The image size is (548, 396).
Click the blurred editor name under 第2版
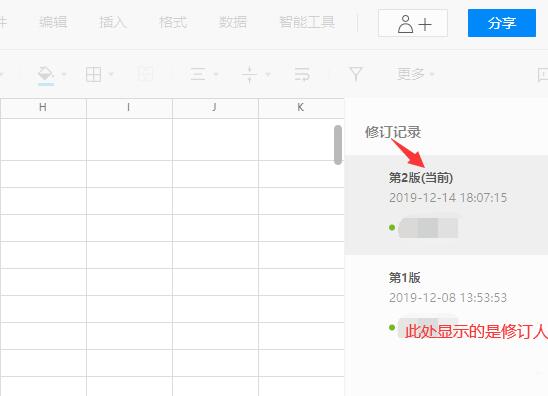[x=428, y=228]
